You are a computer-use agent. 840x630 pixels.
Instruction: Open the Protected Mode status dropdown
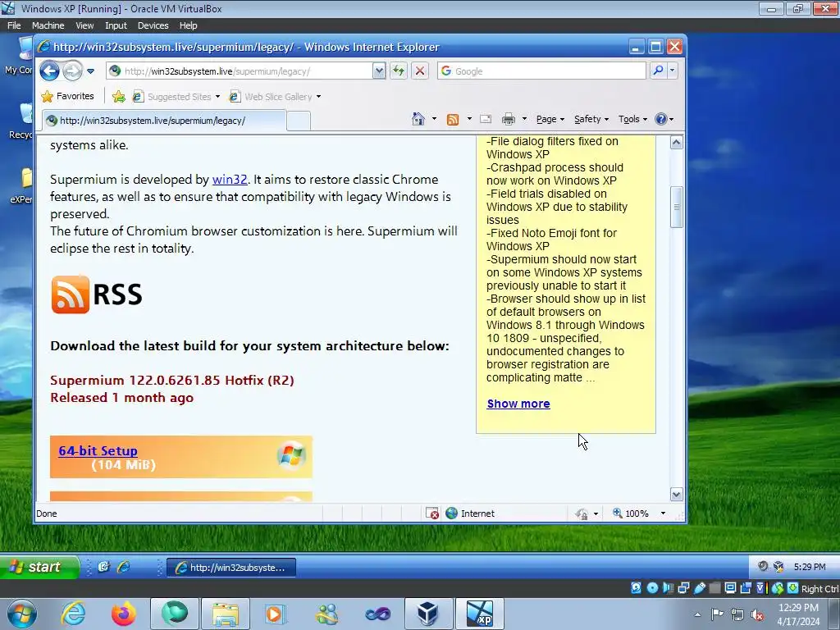[x=587, y=514]
